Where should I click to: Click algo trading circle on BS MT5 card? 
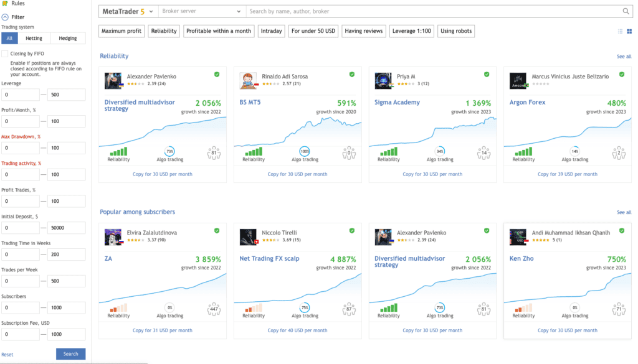304,151
